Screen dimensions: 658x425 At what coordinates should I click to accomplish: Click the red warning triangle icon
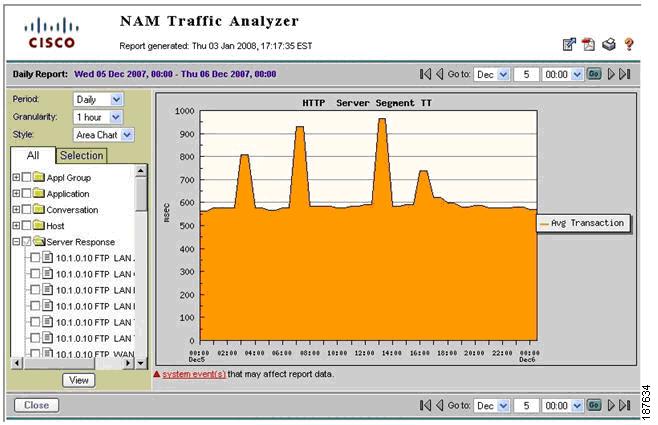(157, 374)
